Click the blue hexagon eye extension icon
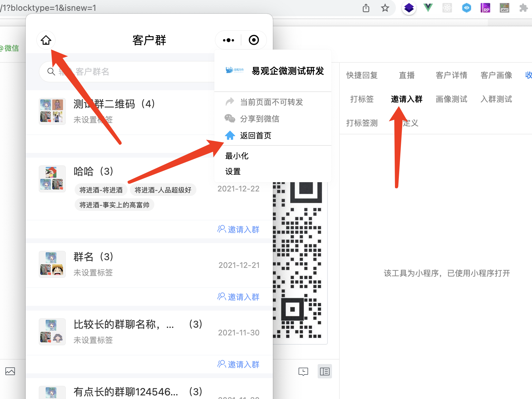This screenshot has height=399, width=532. click(466, 8)
